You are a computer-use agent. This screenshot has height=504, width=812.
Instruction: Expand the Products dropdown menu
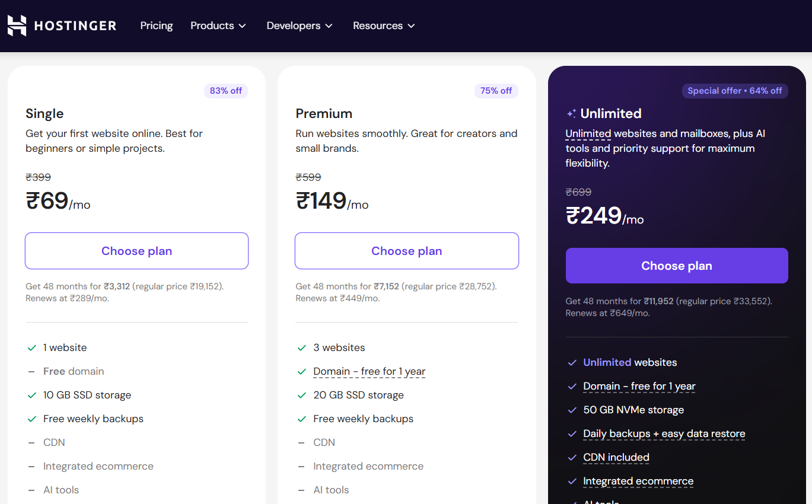[218, 25]
